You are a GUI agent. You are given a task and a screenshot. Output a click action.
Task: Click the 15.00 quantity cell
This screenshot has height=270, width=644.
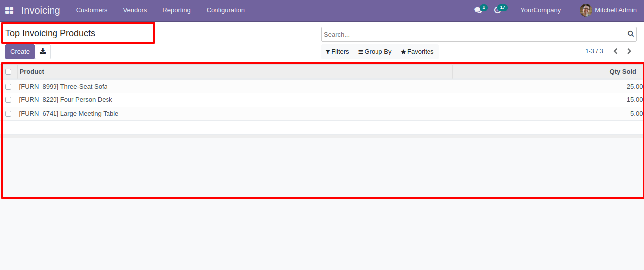pos(634,100)
